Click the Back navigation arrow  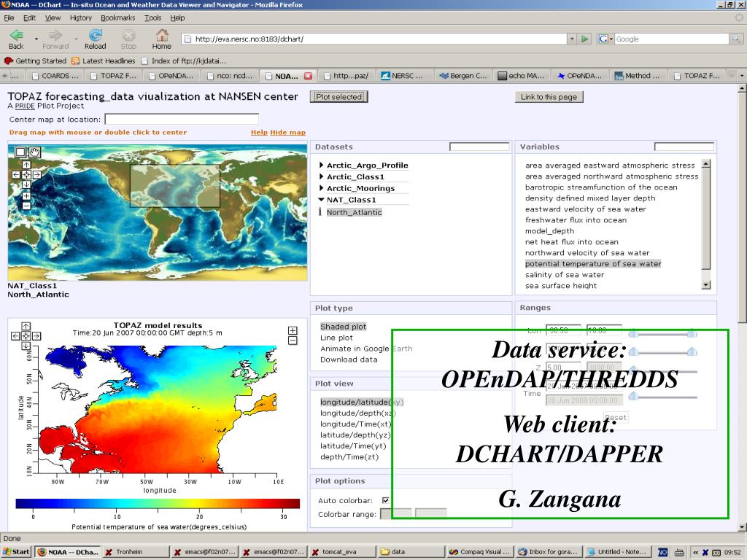pyautogui.click(x=16, y=35)
